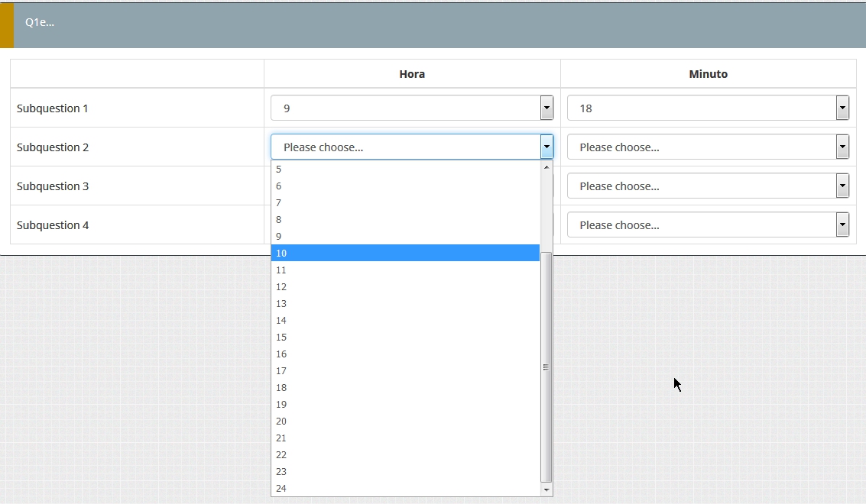The width and height of the screenshot is (866, 504).
Task: Pick hour 7 from the open list
Action: click(405, 203)
